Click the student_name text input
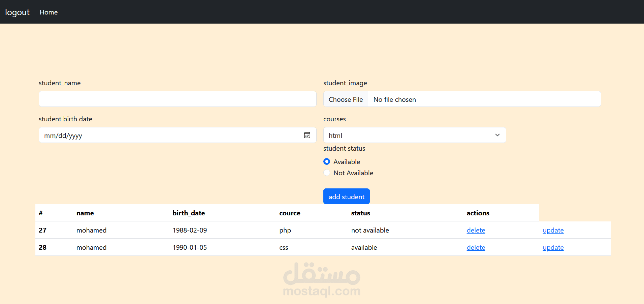Image resolution: width=644 pixels, height=304 pixels. (178, 99)
